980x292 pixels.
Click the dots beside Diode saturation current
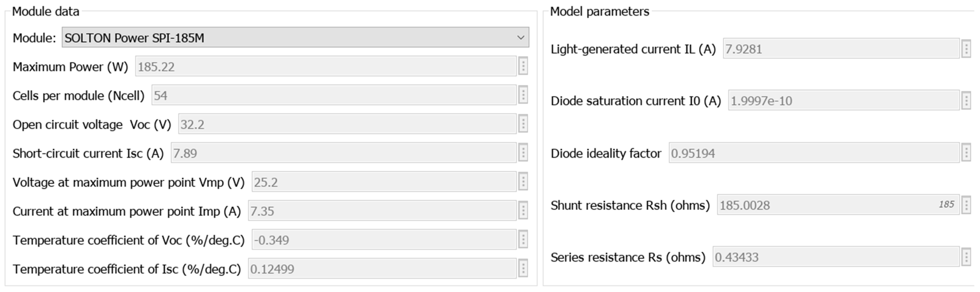coord(966,101)
